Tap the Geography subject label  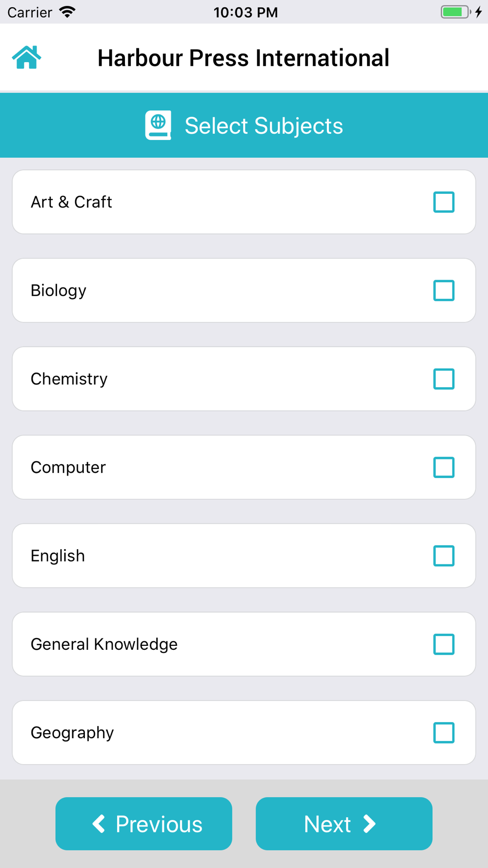pyautogui.click(x=72, y=733)
